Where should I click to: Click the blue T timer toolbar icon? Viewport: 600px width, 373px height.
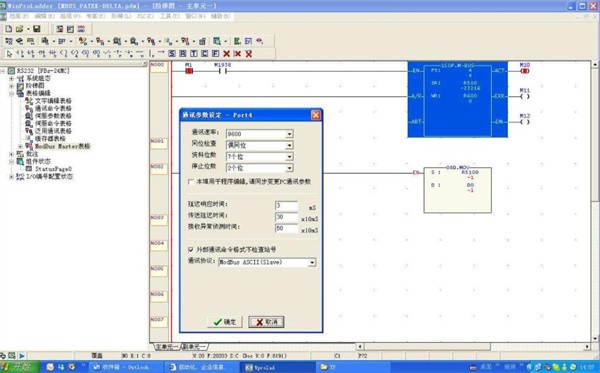click(x=194, y=54)
